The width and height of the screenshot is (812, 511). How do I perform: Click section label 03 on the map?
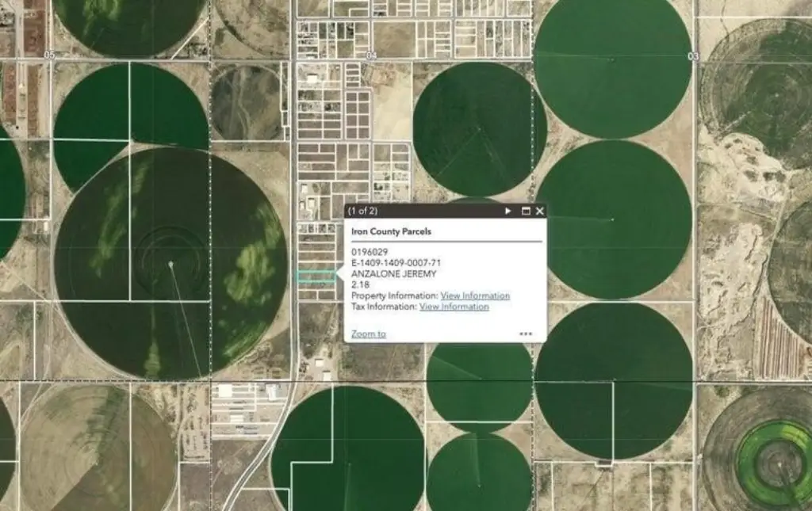693,56
